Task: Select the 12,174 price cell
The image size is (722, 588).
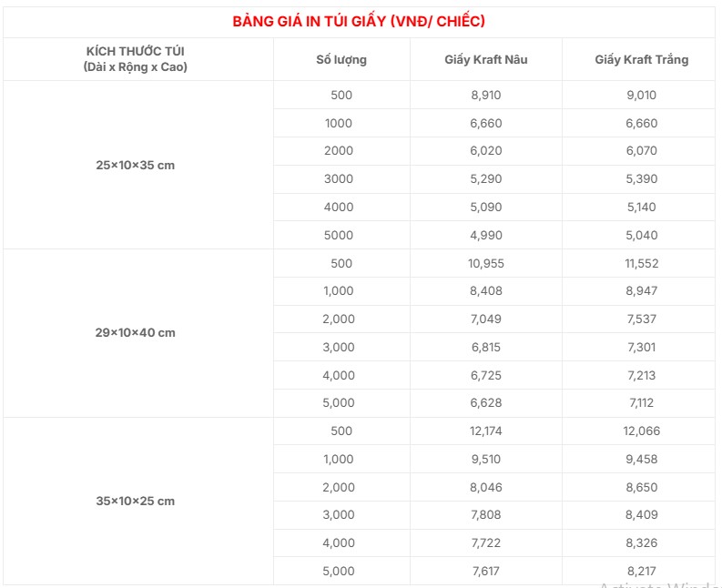Action: [x=486, y=431]
